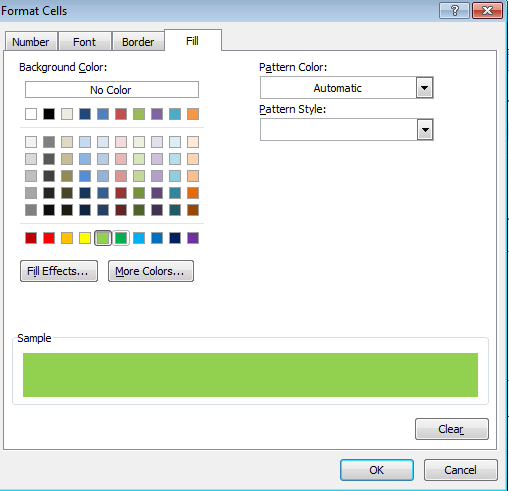Image resolution: width=509 pixels, height=491 pixels.
Task: Cancel the Format Cells dialog
Action: pyautogui.click(x=461, y=470)
